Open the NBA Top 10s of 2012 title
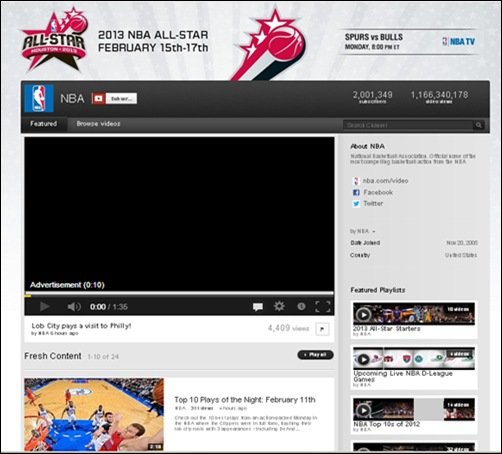Screen dimensions: 502x454 (387, 424)
